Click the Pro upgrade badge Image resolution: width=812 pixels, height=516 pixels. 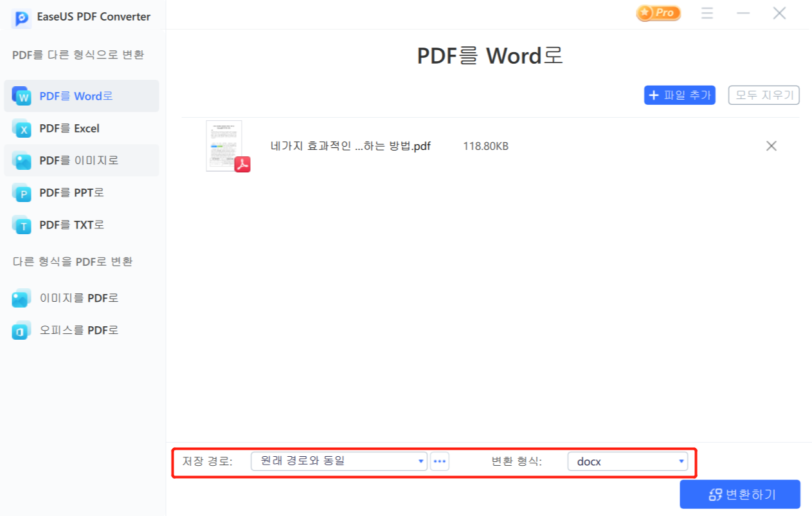point(658,13)
